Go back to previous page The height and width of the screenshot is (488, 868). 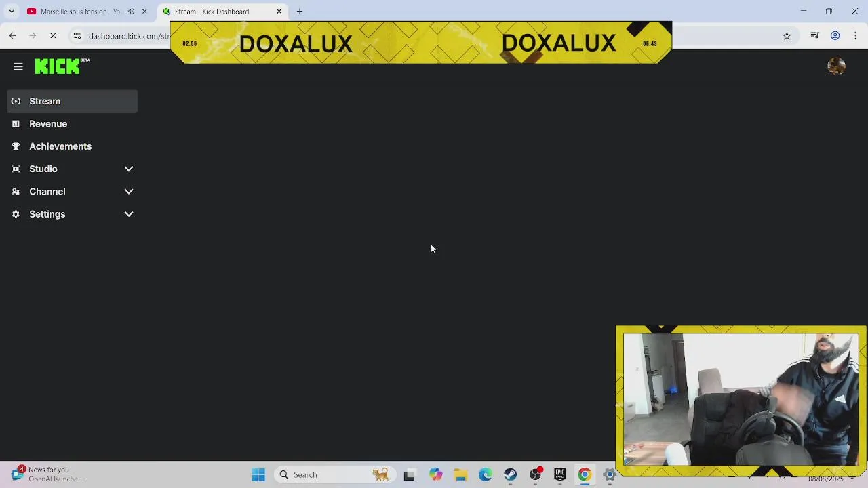(12, 35)
